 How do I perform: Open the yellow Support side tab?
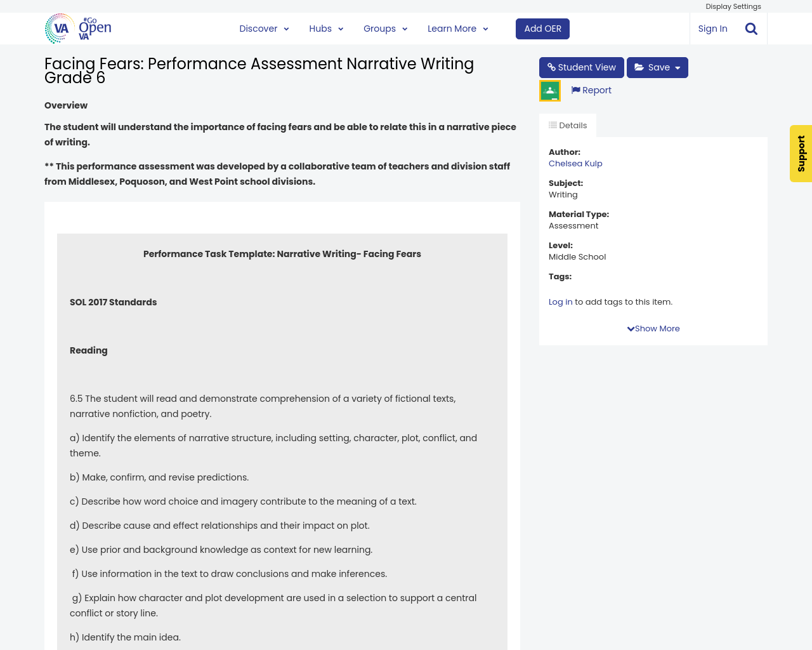pyautogui.click(x=801, y=154)
